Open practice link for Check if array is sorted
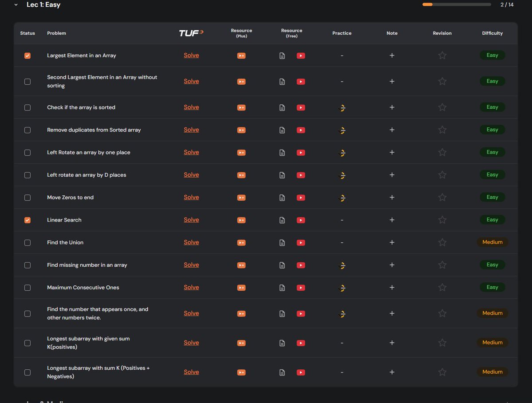 click(342, 108)
